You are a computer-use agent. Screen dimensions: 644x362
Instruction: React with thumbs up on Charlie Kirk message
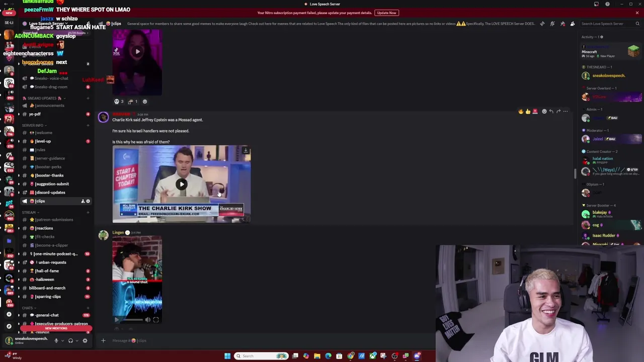tap(528, 111)
